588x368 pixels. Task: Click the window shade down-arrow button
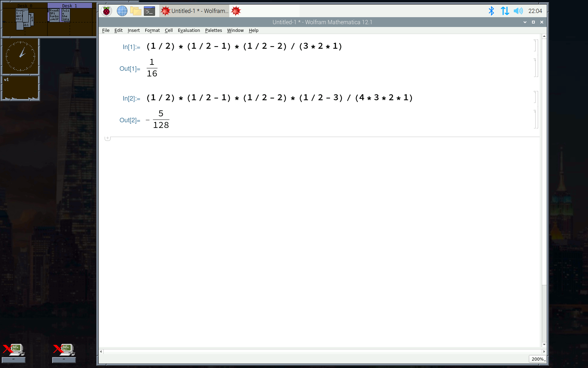click(x=525, y=22)
